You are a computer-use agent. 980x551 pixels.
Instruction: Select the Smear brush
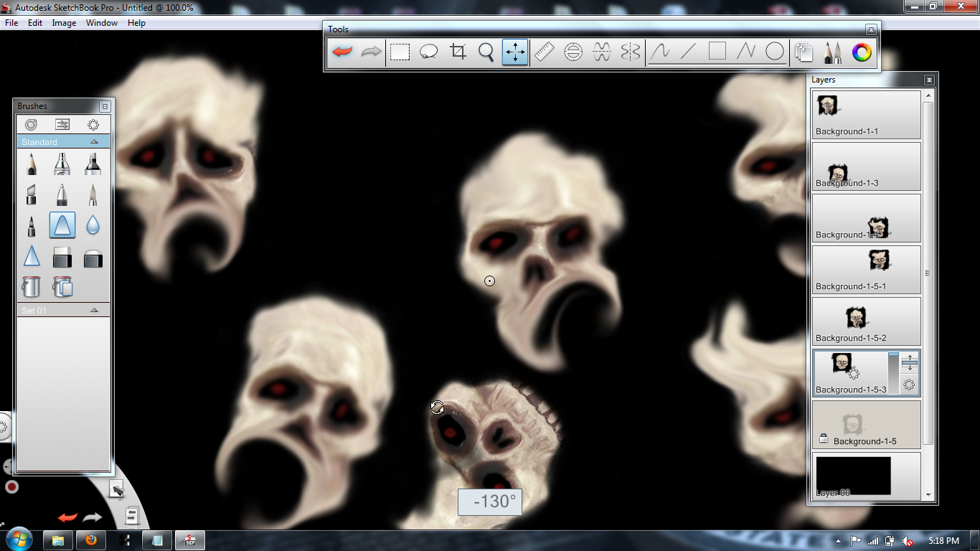pos(62,226)
